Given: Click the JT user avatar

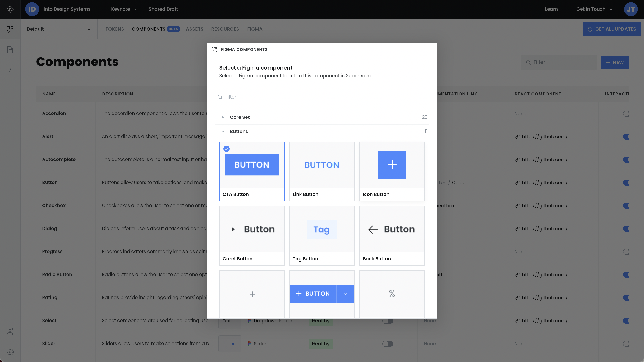Looking at the screenshot, I should click(631, 9).
